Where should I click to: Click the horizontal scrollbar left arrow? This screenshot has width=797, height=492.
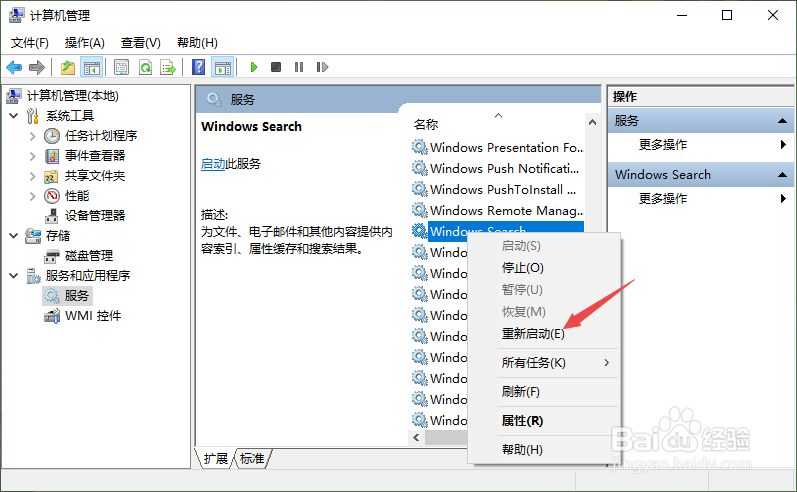point(416,438)
